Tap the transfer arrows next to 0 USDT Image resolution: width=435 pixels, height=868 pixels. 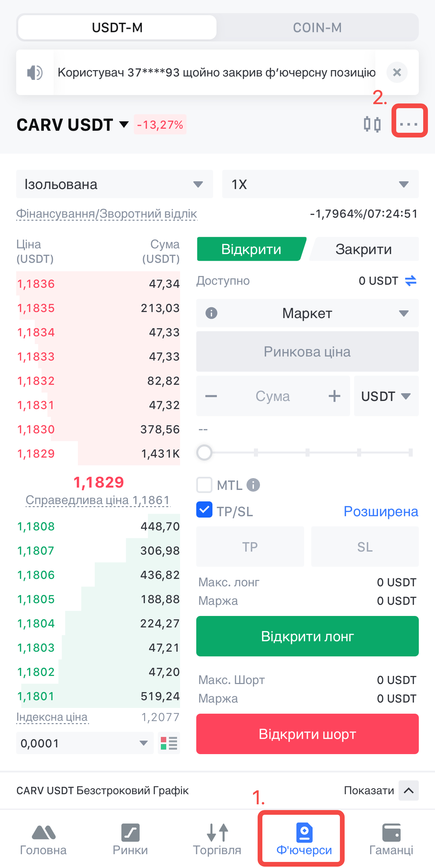pos(410,281)
